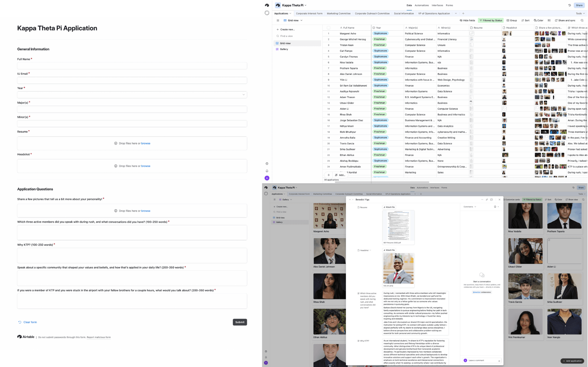Click the search magnifier in grid toolbar
Image resolution: width=588 pixels, height=367 pixels.
(582, 21)
